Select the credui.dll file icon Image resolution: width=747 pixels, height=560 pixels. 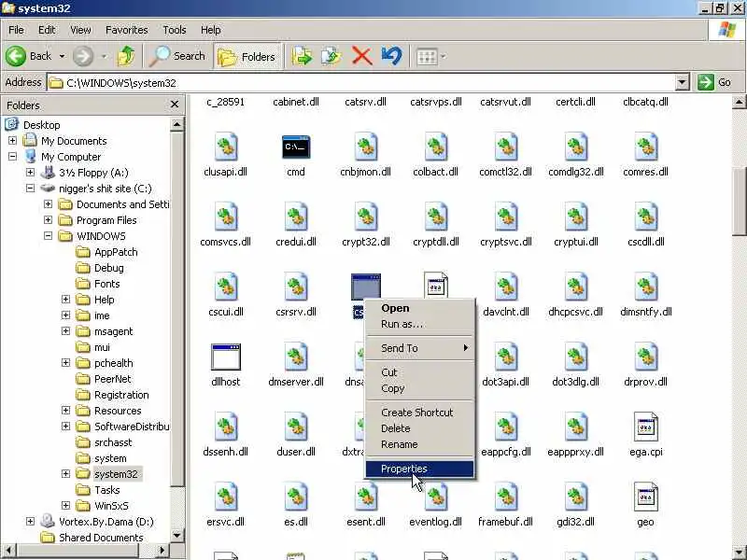296,217
